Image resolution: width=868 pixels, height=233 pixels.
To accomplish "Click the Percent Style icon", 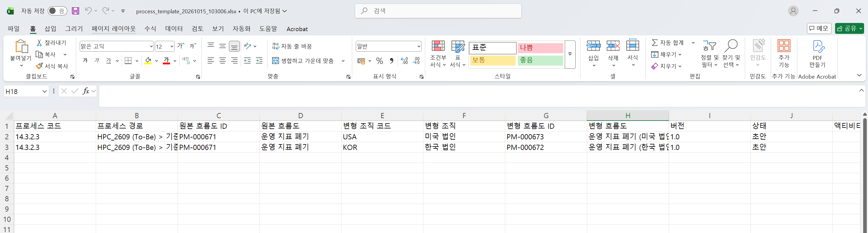I will [380, 61].
